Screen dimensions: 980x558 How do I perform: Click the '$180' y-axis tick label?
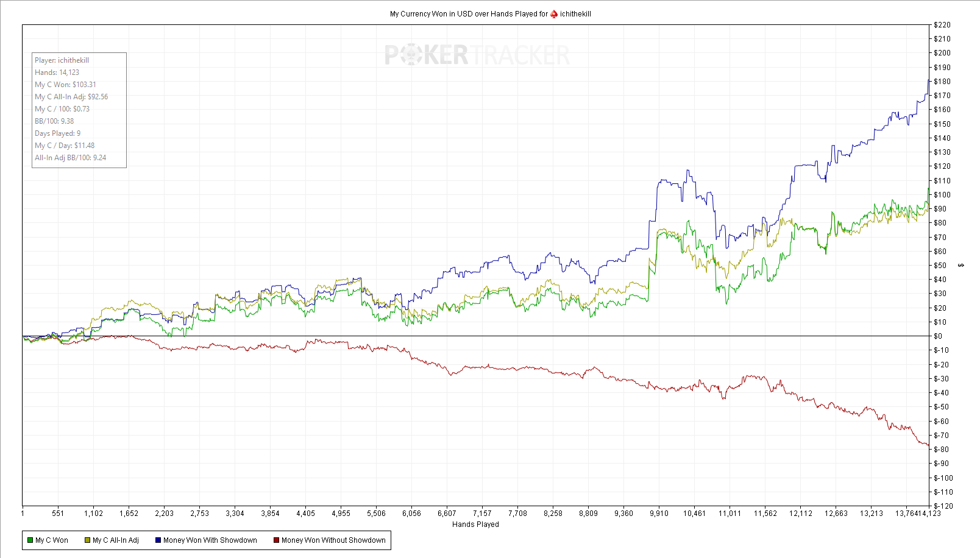(x=942, y=82)
